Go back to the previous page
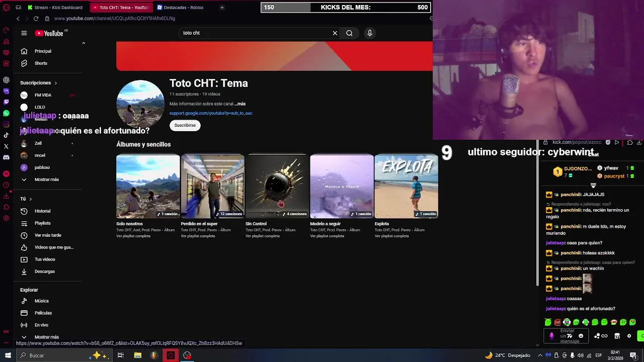This screenshot has width=644, height=362. [x=18, y=19]
